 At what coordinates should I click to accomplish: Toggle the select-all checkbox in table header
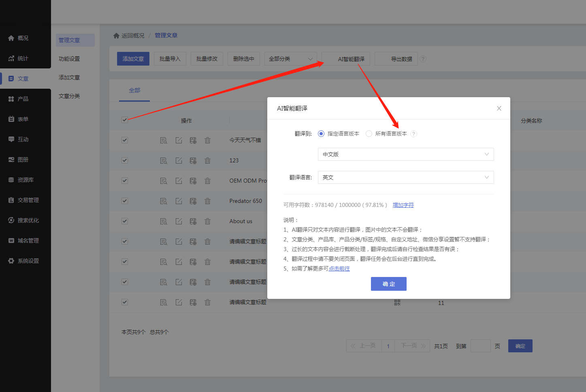pos(125,120)
